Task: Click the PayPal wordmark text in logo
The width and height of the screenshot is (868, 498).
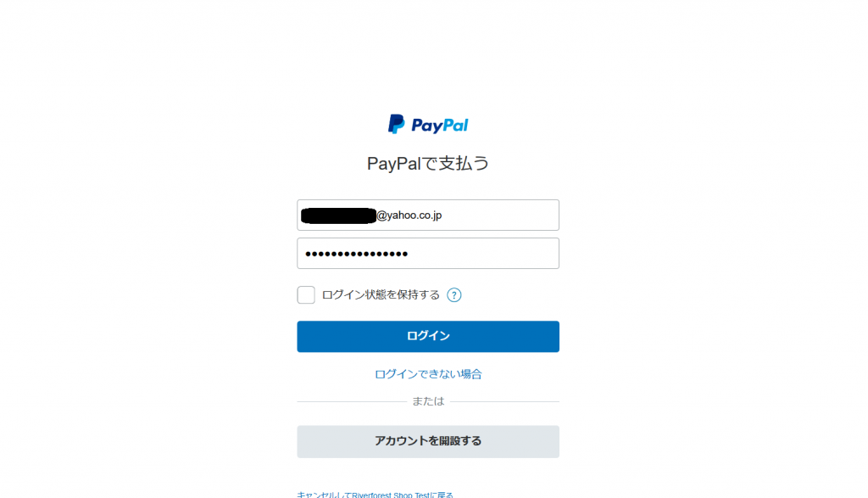Action: click(440, 126)
